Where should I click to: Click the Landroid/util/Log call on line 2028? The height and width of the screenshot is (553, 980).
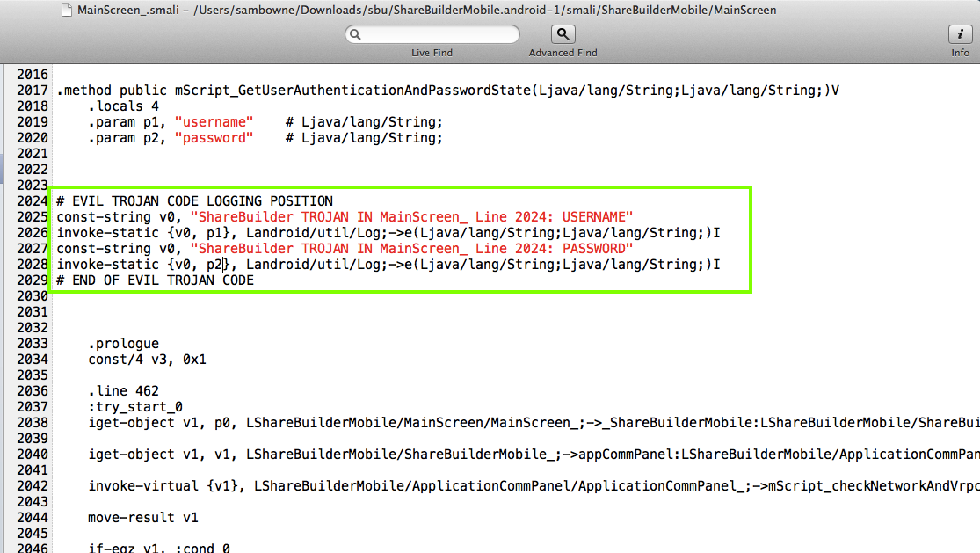(x=483, y=265)
